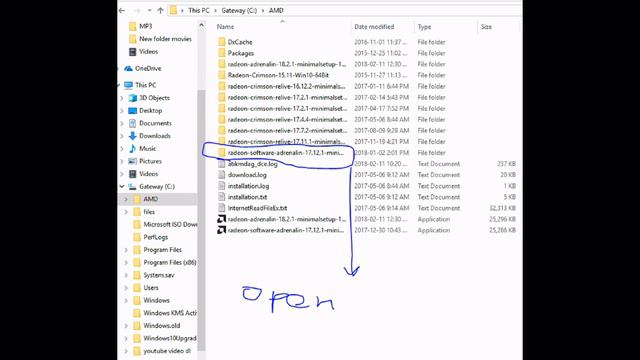Screen dimensions: 640x360
Task: Select 'radeon-crimson-relive-17.4.4-minimalset...' folder
Action: (287, 120)
